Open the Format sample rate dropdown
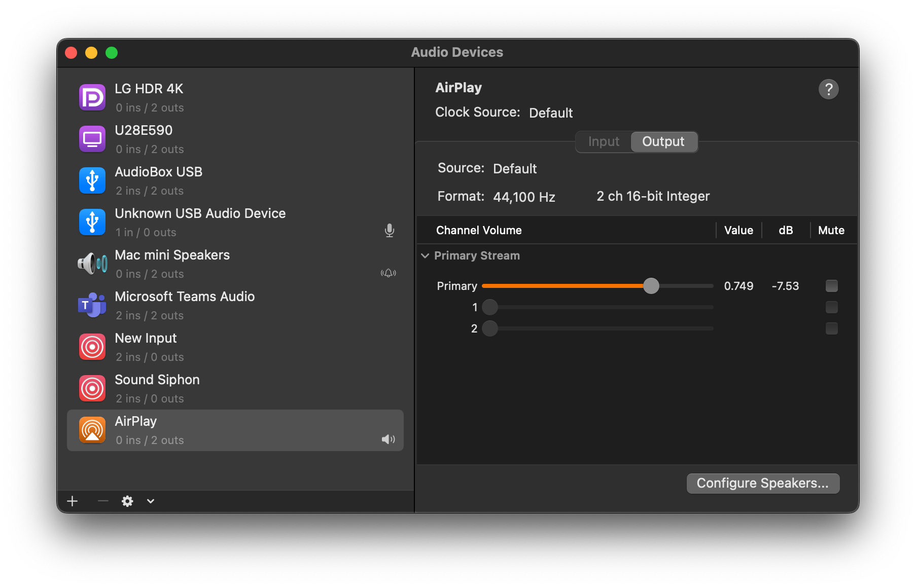This screenshot has height=588, width=916. coord(524,197)
